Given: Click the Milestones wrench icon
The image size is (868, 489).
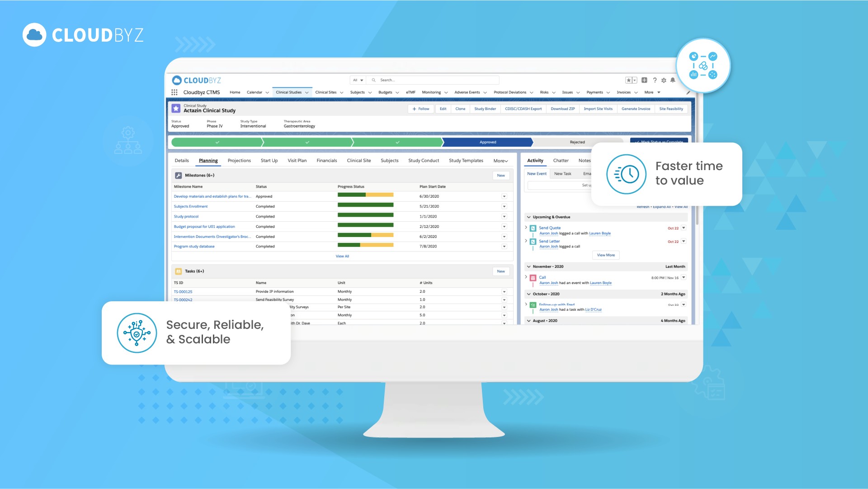Looking at the screenshot, I should click(179, 176).
